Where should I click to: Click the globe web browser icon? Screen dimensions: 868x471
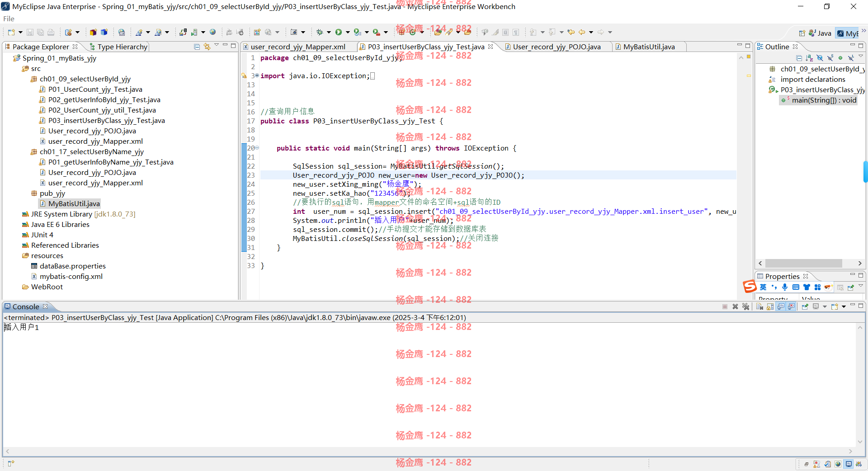click(212, 32)
